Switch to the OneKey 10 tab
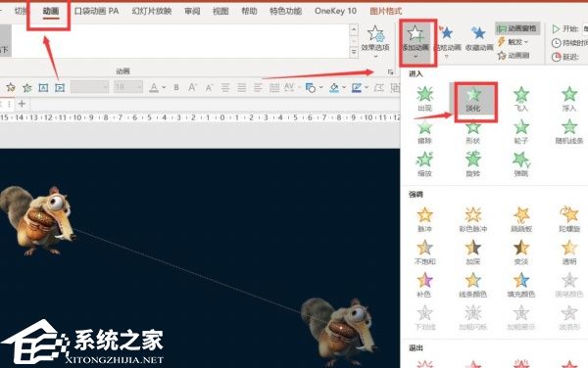The image size is (588, 368). 335,11
